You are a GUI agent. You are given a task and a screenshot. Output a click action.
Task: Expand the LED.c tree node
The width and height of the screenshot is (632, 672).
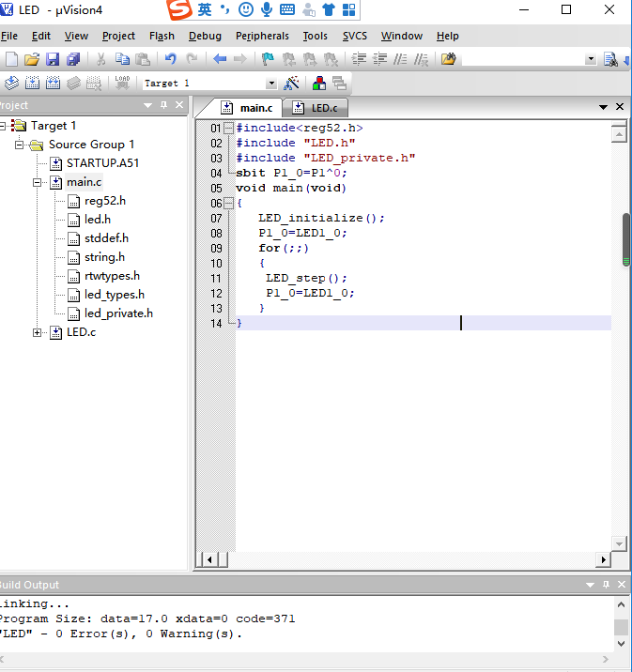coord(38,332)
